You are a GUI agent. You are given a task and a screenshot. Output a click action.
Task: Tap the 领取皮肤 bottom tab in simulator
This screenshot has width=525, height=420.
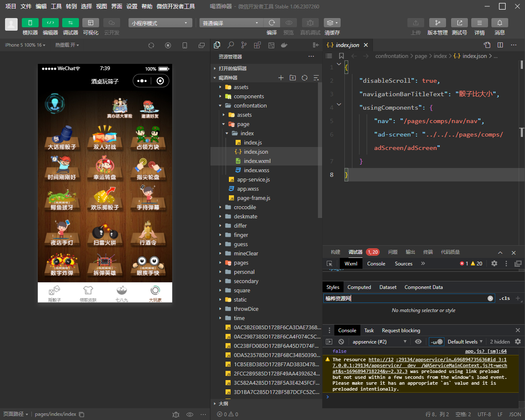[x=88, y=293]
